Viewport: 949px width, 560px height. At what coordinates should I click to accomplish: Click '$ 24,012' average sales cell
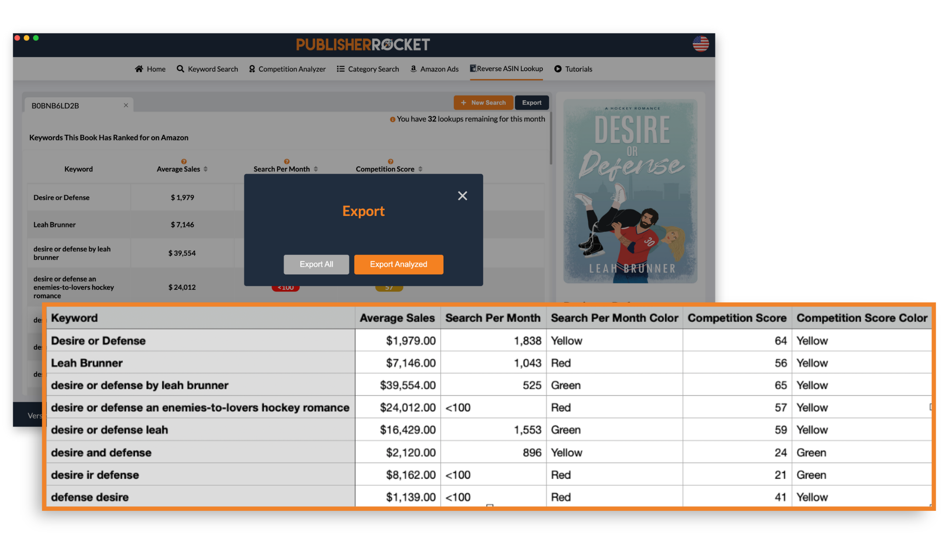(x=182, y=287)
